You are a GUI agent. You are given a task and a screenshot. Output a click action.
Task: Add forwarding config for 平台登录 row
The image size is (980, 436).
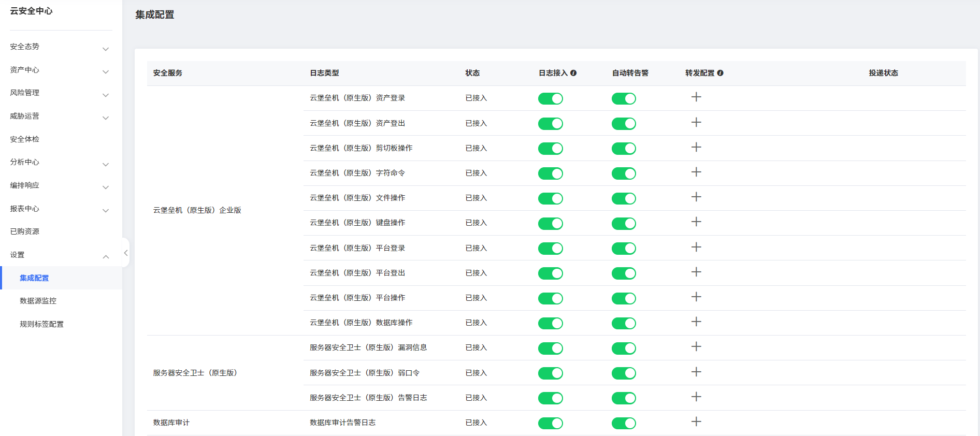coord(696,247)
